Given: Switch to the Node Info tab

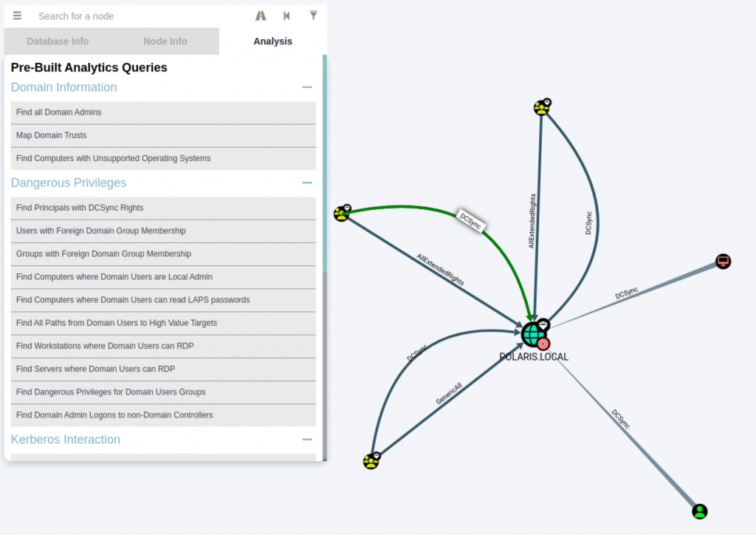Looking at the screenshot, I should click(x=165, y=41).
